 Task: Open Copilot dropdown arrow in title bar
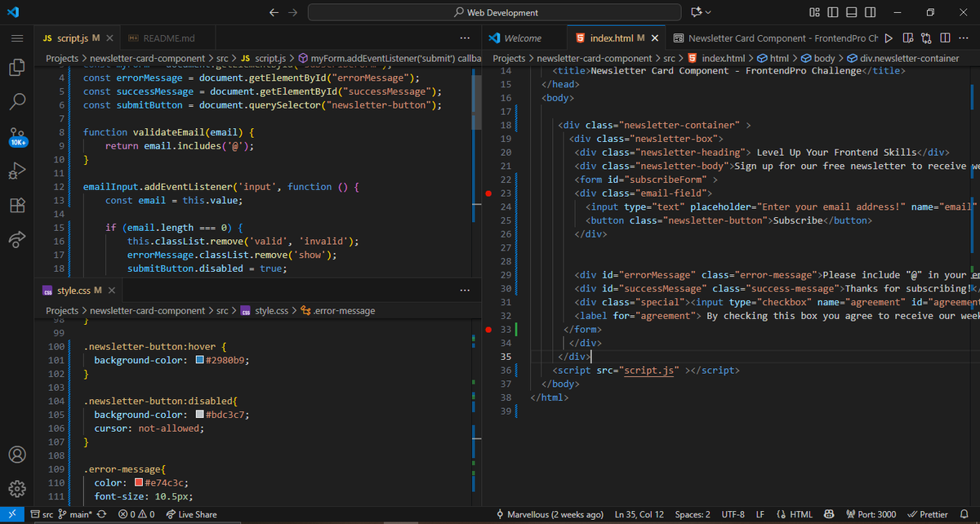(x=708, y=12)
